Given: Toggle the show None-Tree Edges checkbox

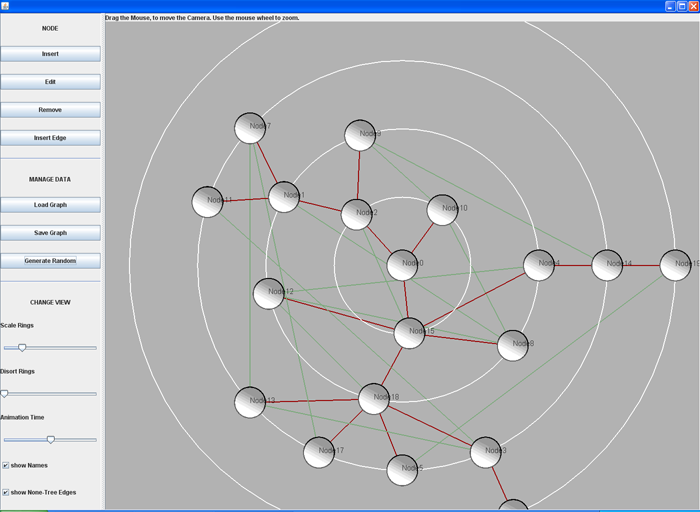Looking at the screenshot, I should 6,492.
